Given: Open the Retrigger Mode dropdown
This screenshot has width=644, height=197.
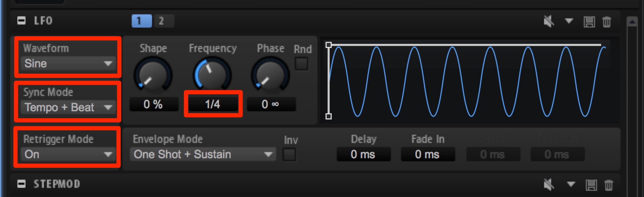Looking at the screenshot, I should coord(68,154).
